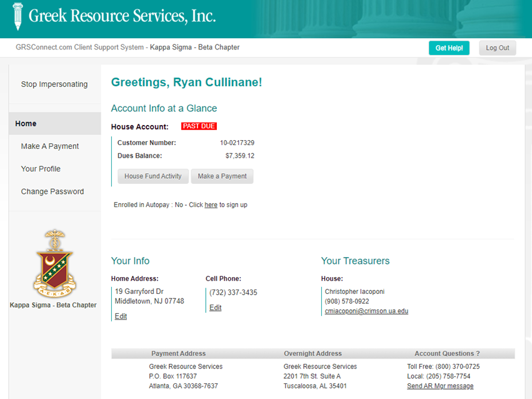532x399 pixels.
Task: Email treasurer cmiacoponi@crimson.ua.edu
Action: coord(366,311)
